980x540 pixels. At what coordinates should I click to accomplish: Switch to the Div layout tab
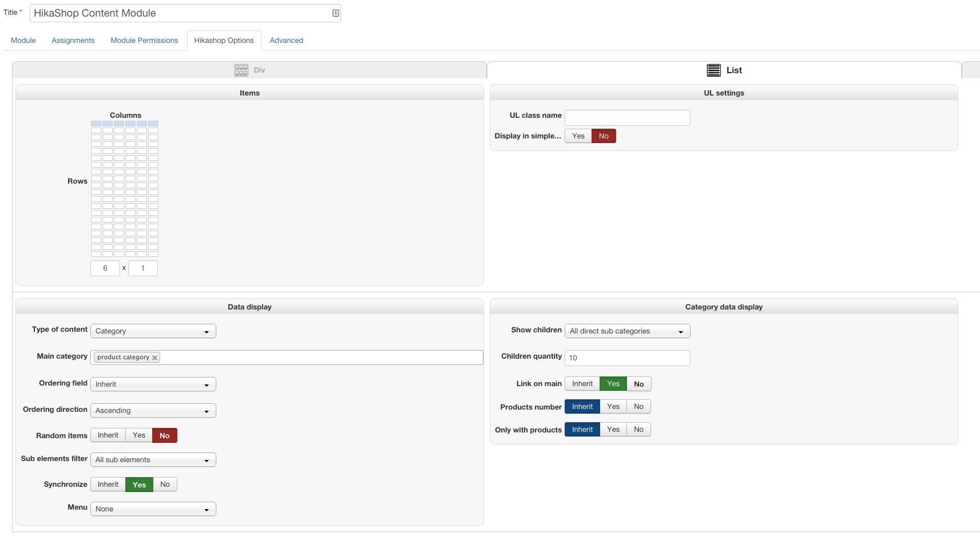[x=249, y=70]
